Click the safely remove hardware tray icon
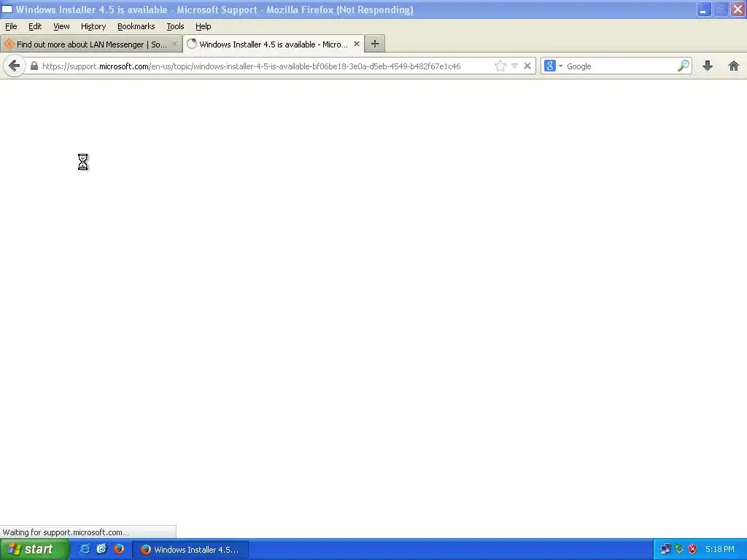Viewport: 747px width, 560px height. 679,550
